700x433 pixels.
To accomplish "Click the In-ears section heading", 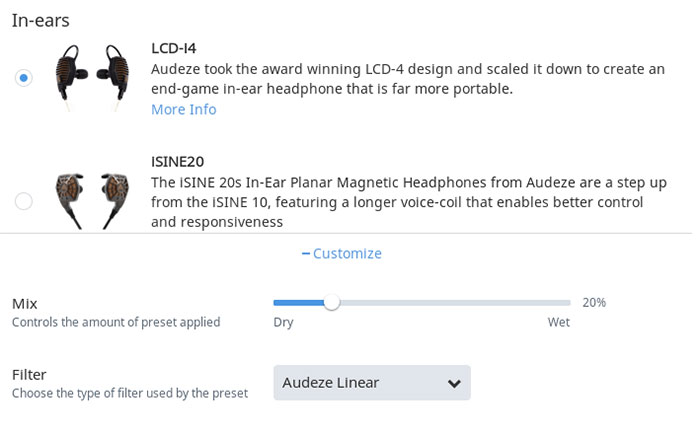I will click(x=41, y=21).
